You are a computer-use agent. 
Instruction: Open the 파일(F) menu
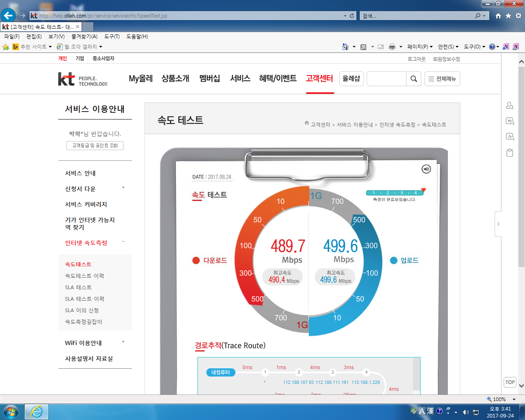click(11, 37)
